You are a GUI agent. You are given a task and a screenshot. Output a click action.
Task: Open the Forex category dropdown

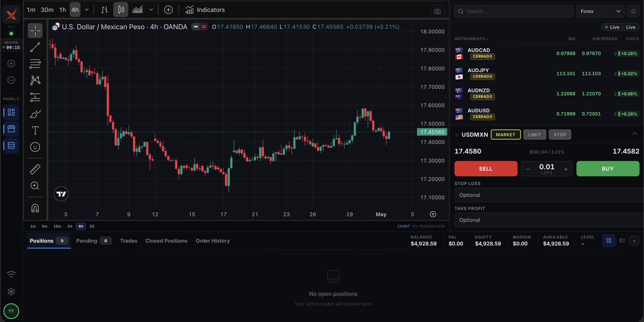[600, 11]
